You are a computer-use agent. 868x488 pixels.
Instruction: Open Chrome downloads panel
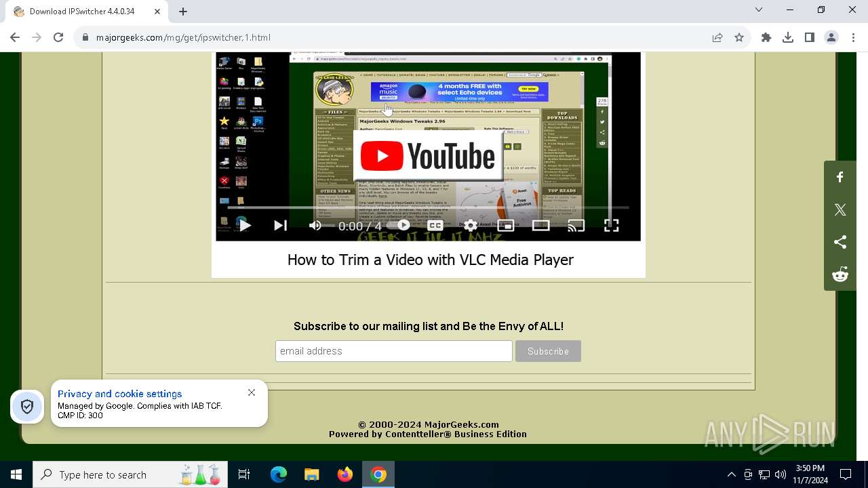pos(788,37)
